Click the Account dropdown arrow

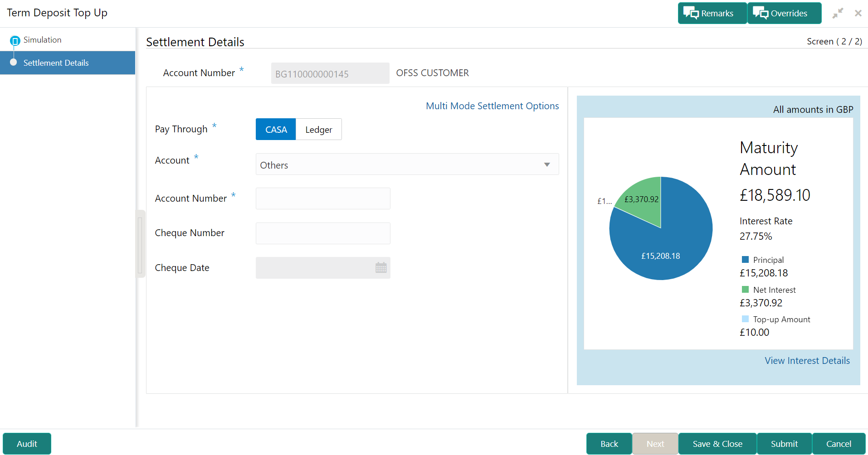coord(547,165)
